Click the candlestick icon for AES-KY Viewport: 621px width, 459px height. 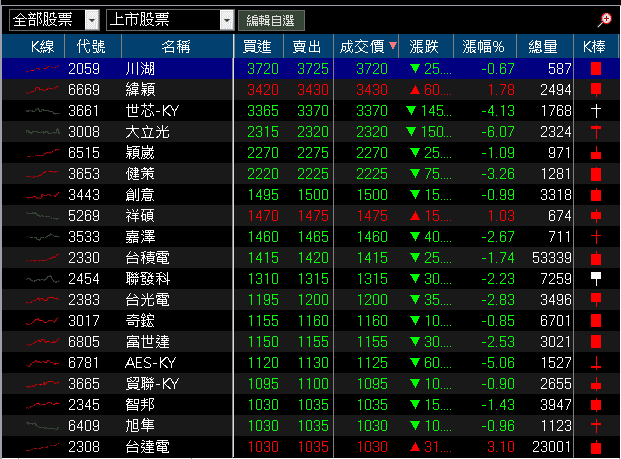click(x=596, y=363)
